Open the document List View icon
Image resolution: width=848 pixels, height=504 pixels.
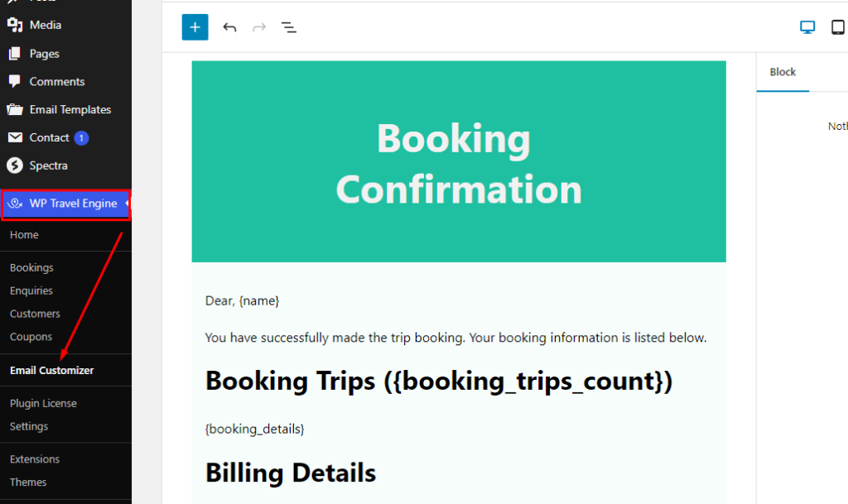pos(289,27)
